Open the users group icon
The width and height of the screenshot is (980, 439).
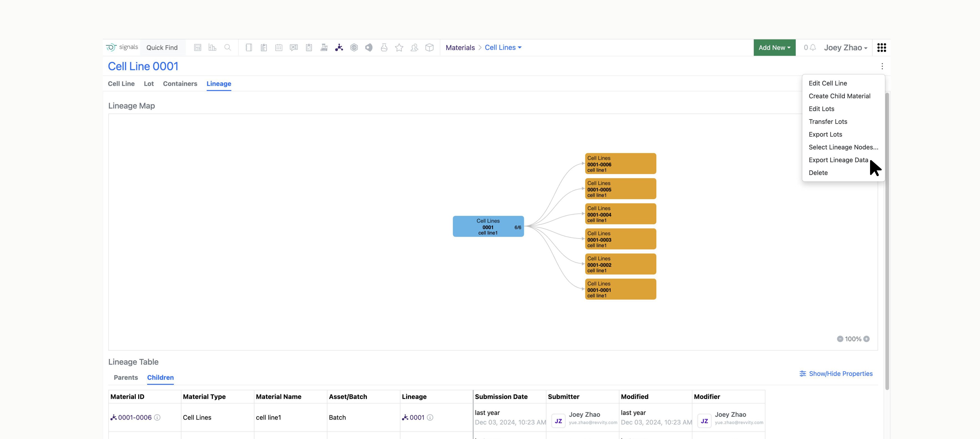(x=414, y=48)
